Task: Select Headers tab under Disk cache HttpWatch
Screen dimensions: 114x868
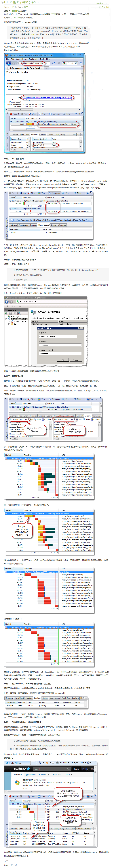Action: pyautogui.click(x=34, y=134)
